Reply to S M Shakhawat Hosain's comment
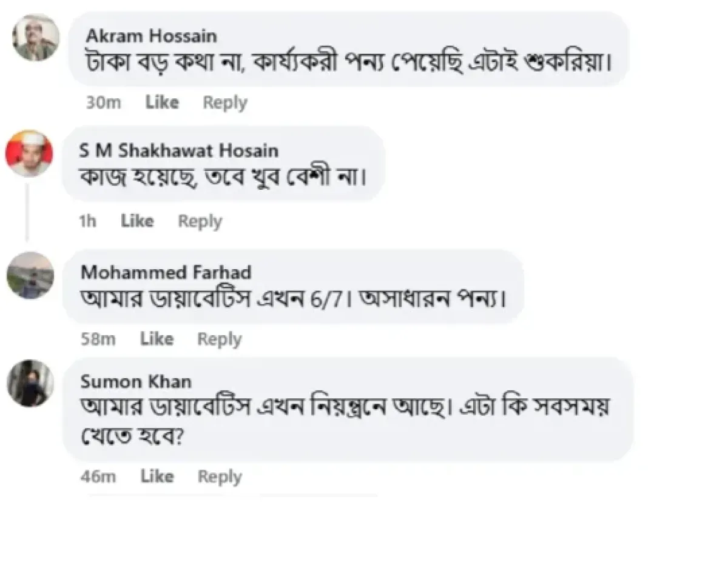The height and width of the screenshot is (568, 728). tap(200, 222)
